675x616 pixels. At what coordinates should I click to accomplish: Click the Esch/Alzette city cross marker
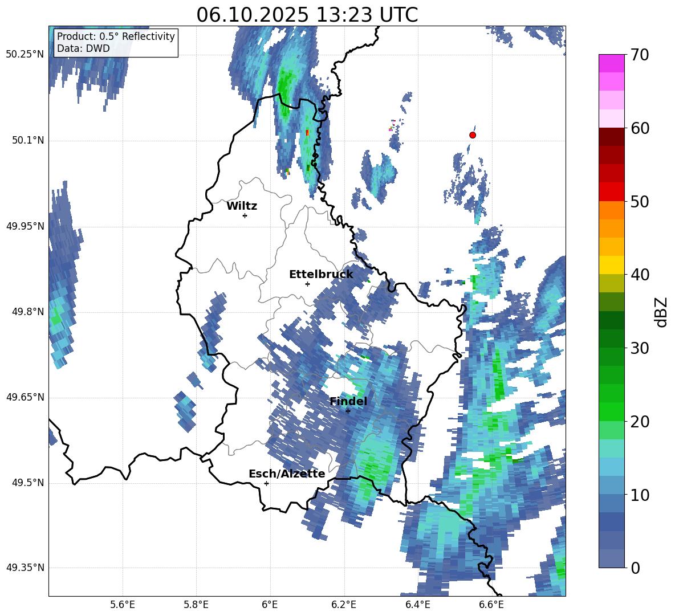point(266,483)
